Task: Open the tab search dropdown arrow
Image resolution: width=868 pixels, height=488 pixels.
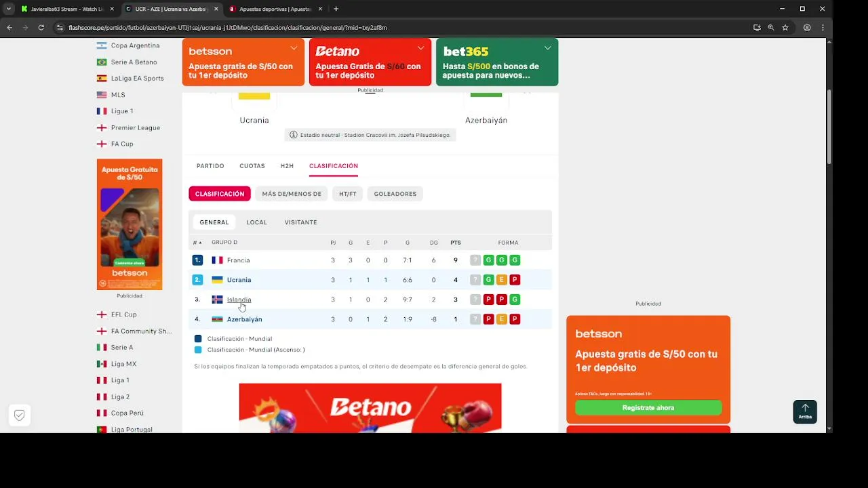Action: tap(9, 9)
